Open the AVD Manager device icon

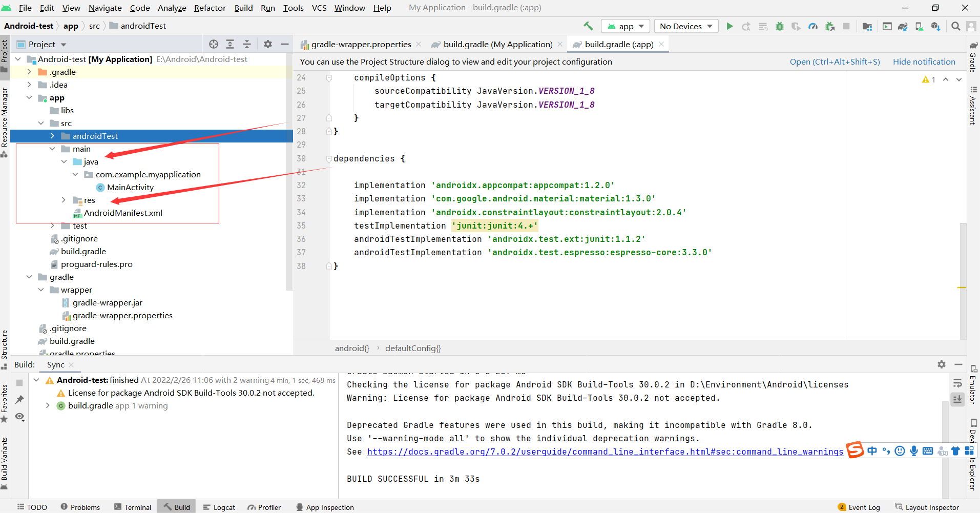(x=920, y=26)
